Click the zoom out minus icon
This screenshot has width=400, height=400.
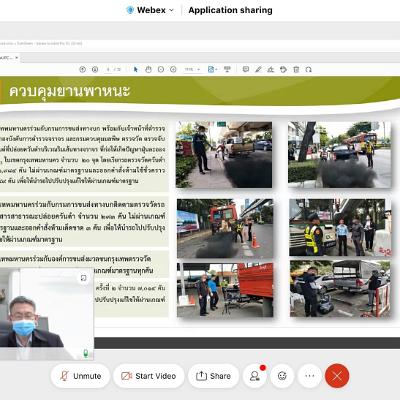pyautogui.click(x=161, y=69)
